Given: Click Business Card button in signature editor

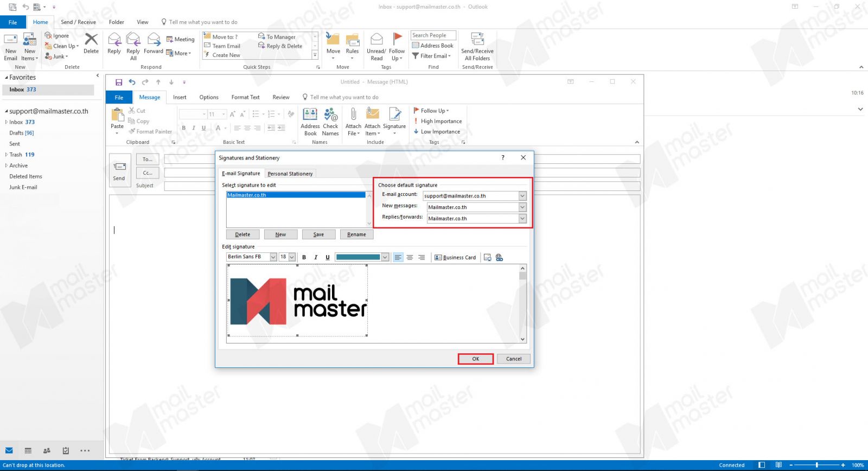Looking at the screenshot, I should [455, 258].
